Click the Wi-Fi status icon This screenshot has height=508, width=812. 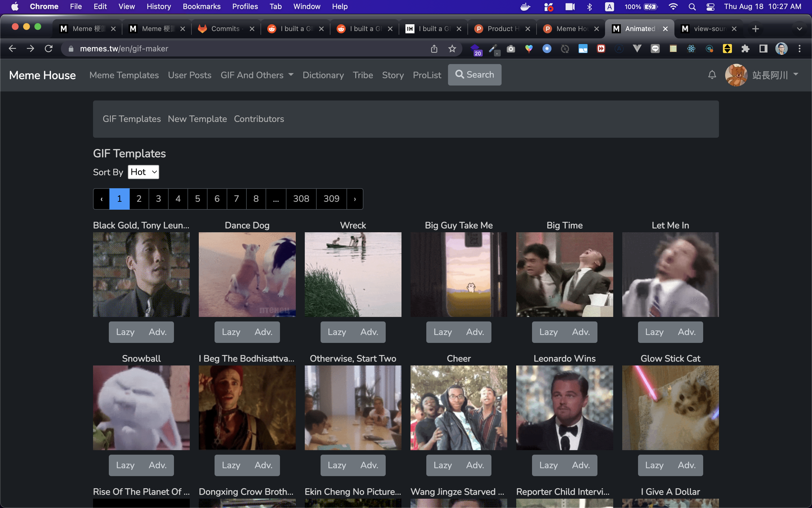coord(673,7)
